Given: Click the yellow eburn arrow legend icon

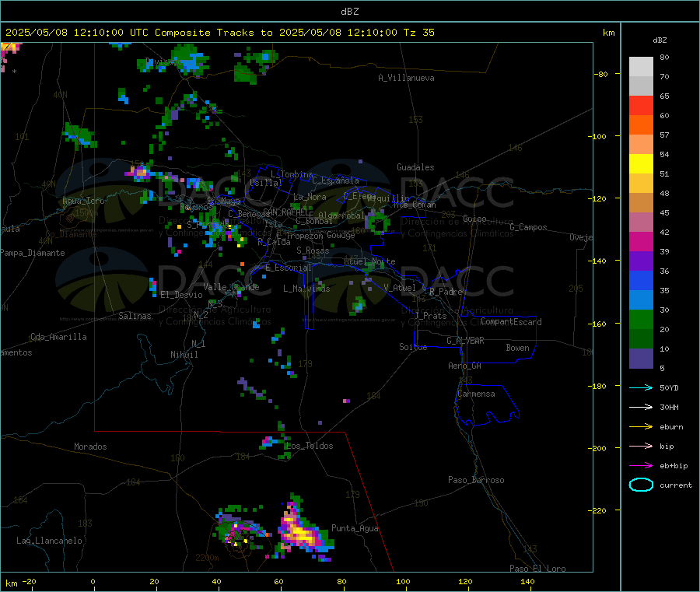Looking at the screenshot, I should (641, 427).
